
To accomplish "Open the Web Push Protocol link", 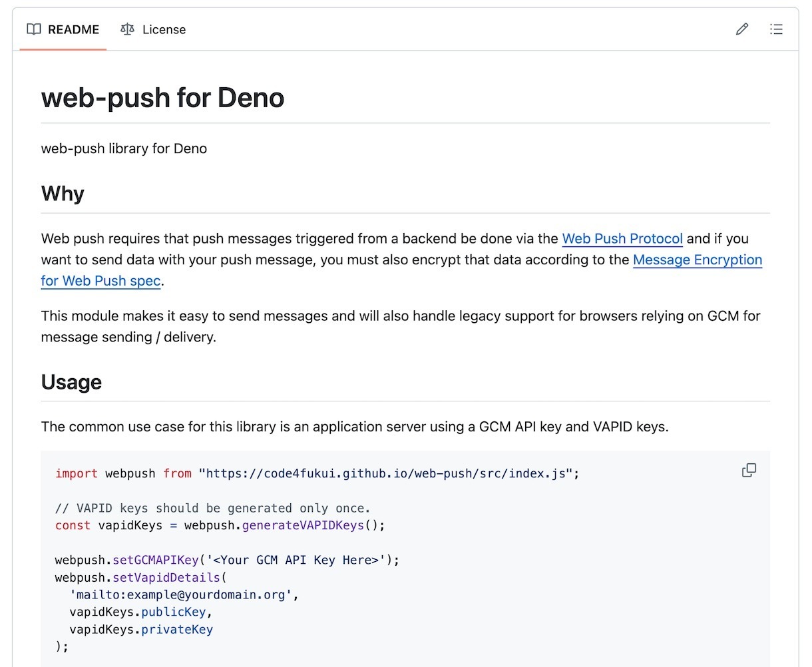I will pos(622,239).
